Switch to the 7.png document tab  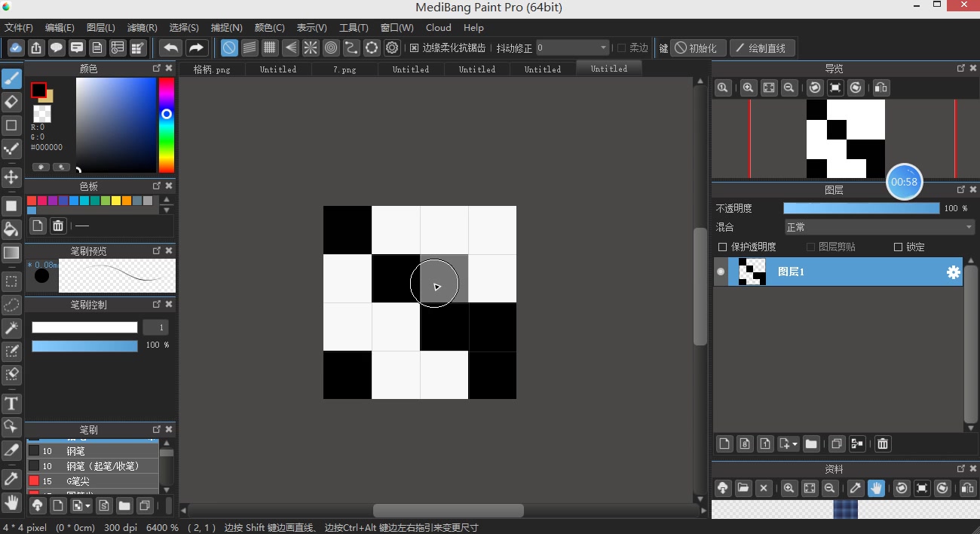click(345, 69)
